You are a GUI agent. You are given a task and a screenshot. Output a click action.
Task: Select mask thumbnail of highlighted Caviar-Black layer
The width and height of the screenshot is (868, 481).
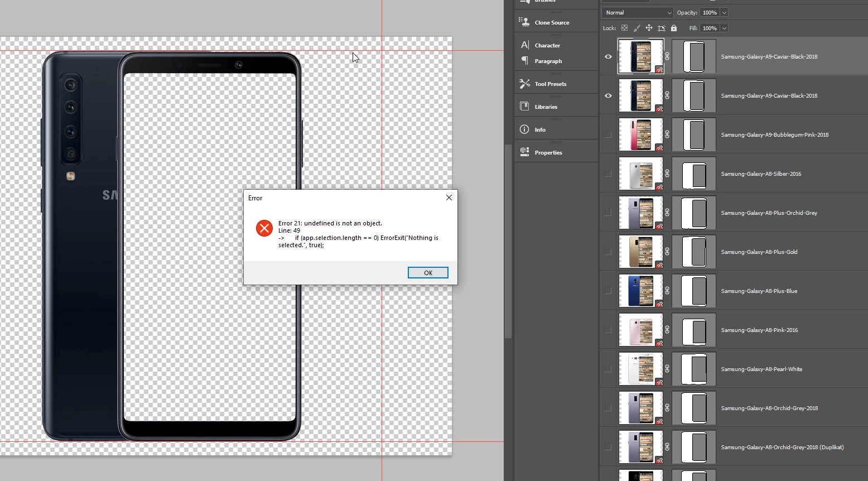[x=694, y=56]
